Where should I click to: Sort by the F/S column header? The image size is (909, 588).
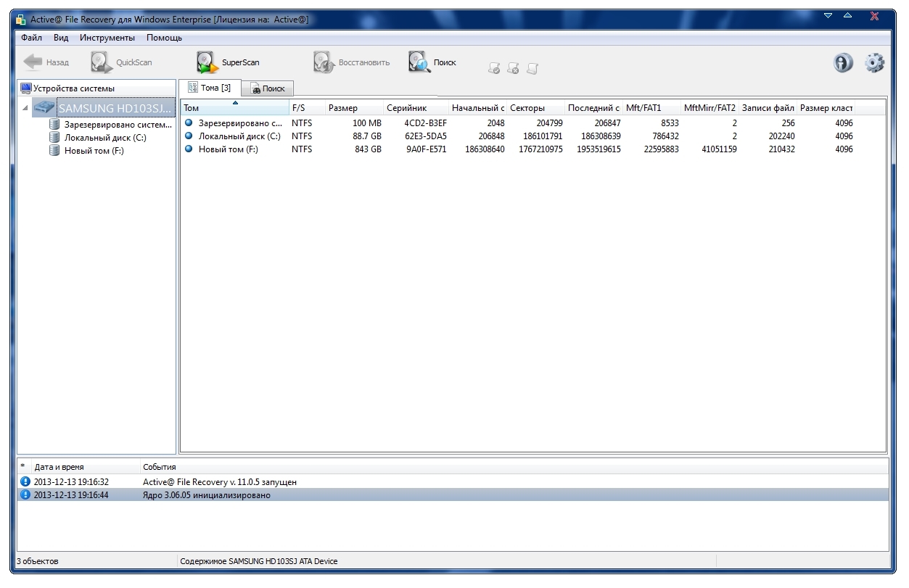point(307,108)
